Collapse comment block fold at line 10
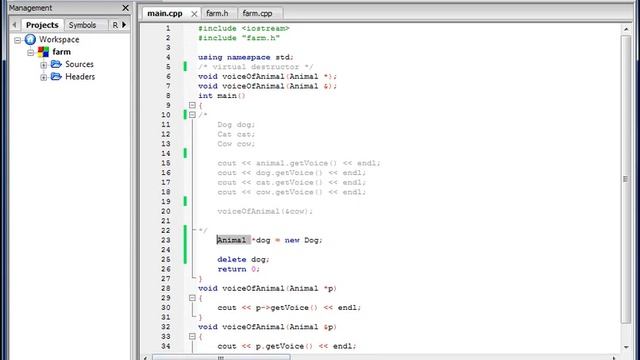The image size is (640, 360). click(x=192, y=115)
